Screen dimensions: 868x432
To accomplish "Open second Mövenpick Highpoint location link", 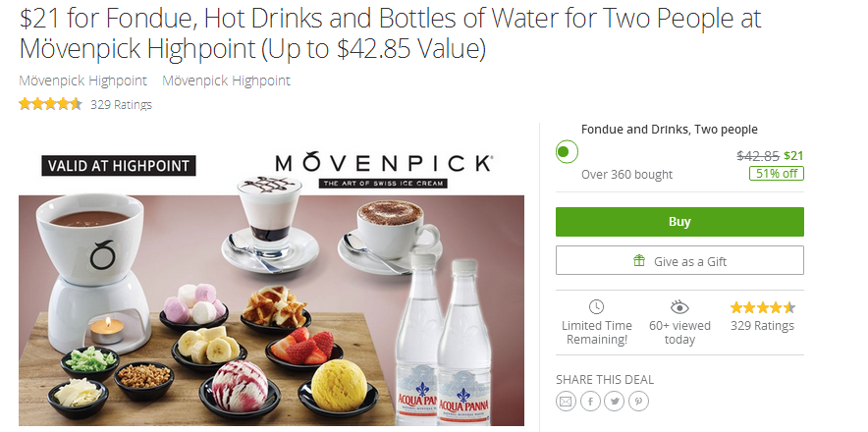I will tap(227, 81).
